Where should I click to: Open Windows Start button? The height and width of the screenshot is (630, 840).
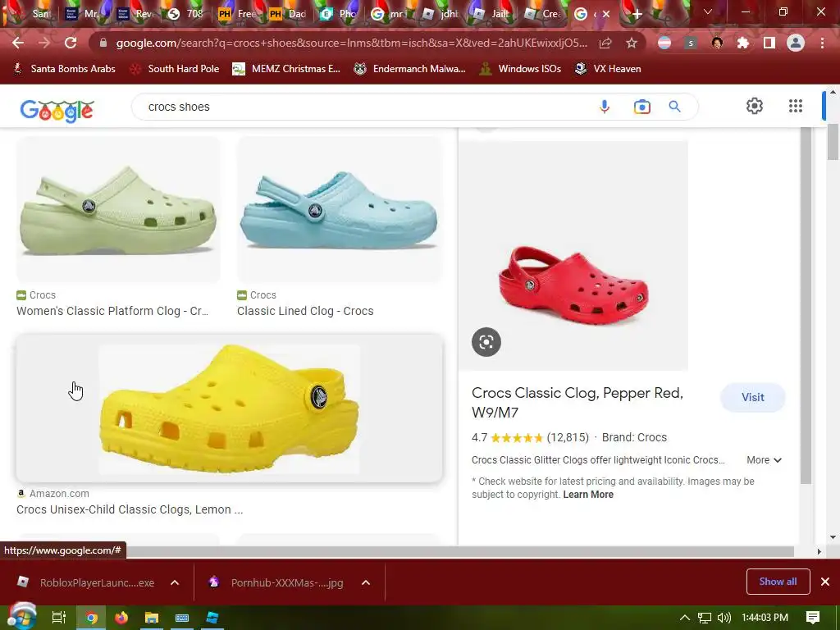(x=21, y=617)
